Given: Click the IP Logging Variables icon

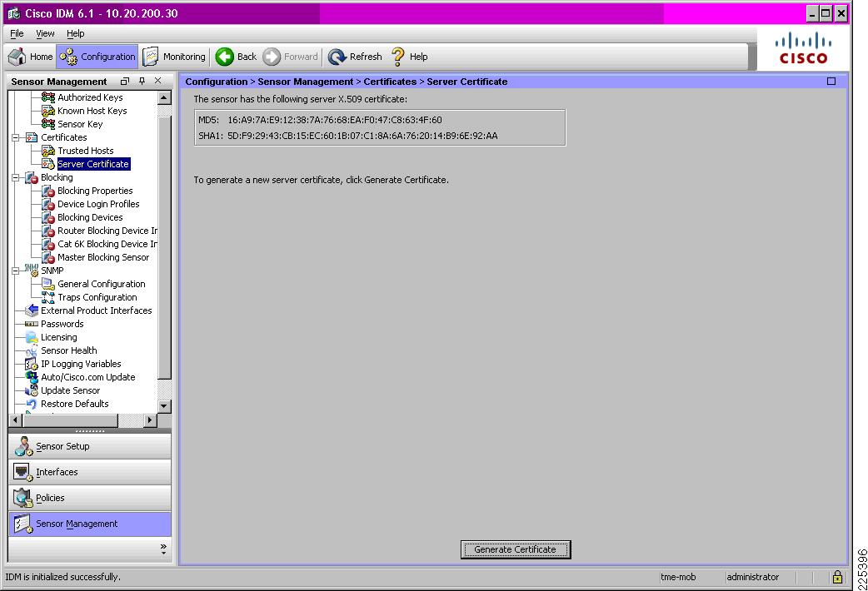Looking at the screenshot, I should click(x=32, y=364).
